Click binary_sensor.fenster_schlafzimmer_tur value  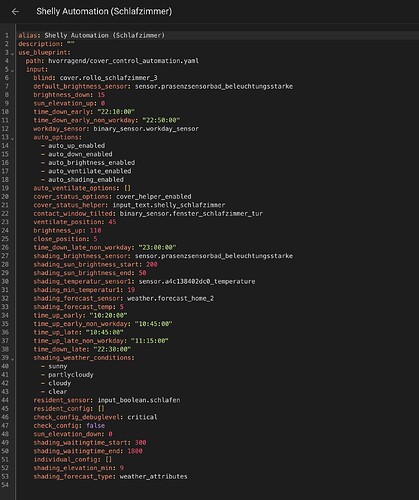click(x=191, y=213)
